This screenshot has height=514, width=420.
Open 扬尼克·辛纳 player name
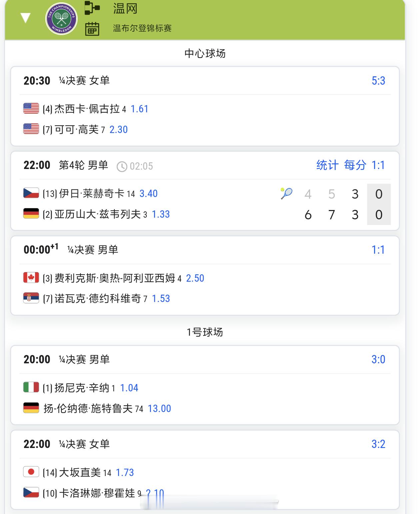point(82,388)
